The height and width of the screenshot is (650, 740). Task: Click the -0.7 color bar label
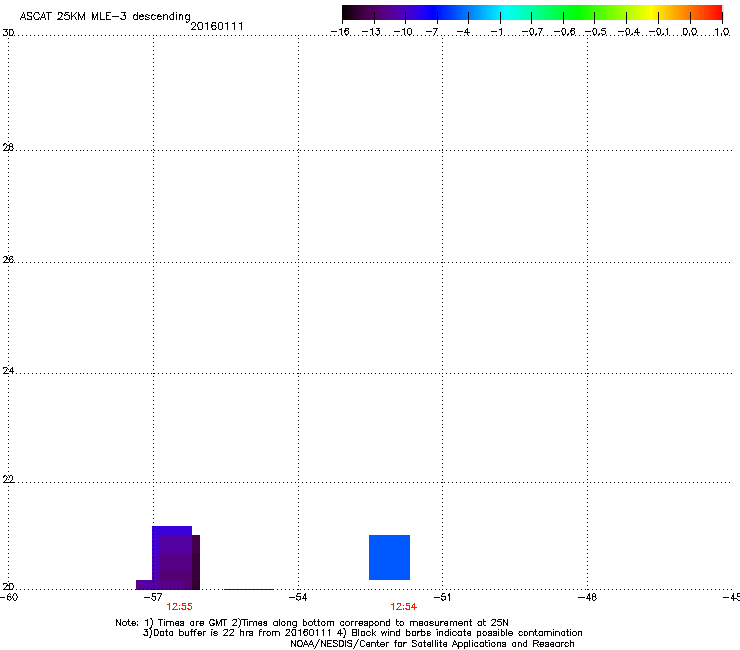tap(532, 32)
